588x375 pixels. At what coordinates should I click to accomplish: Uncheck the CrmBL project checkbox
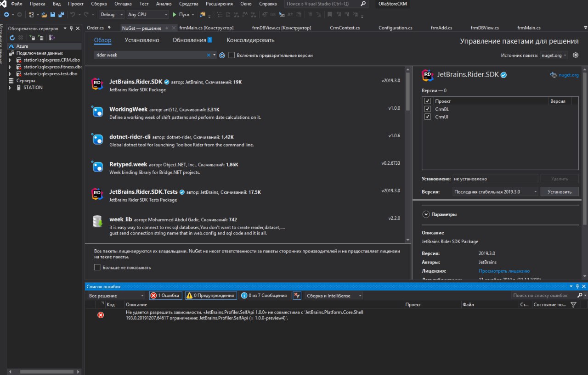(x=428, y=109)
